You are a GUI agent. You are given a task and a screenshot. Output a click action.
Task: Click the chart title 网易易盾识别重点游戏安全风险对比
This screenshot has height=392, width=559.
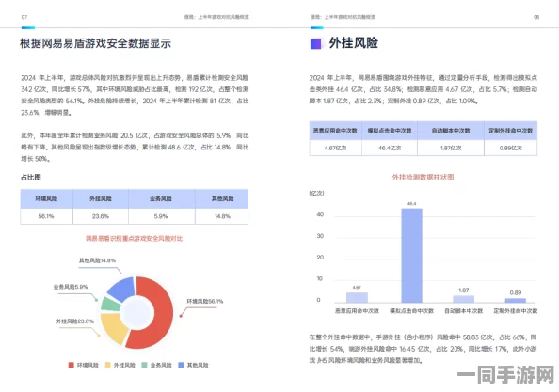(134, 238)
